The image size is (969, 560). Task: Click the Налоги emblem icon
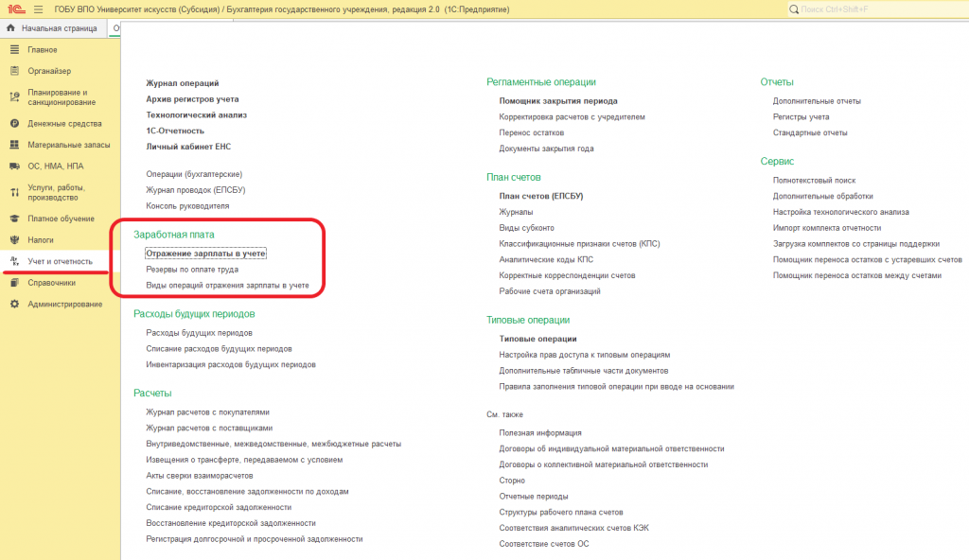tap(14, 240)
